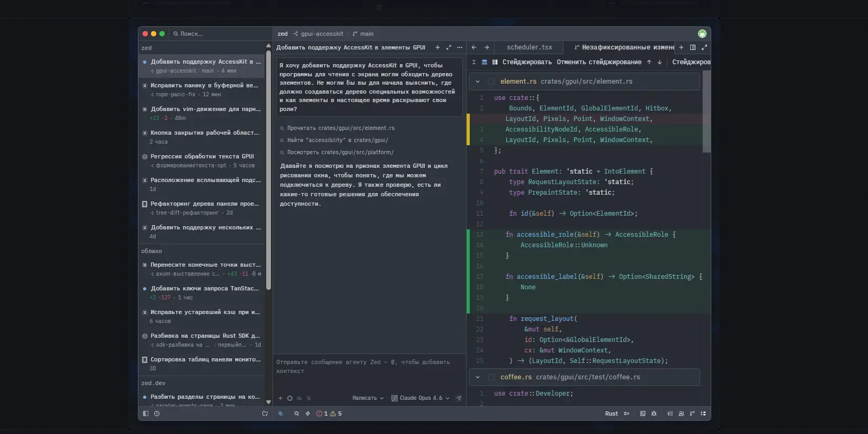Open thread Исправить панику в буферной

tap(202, 90)
